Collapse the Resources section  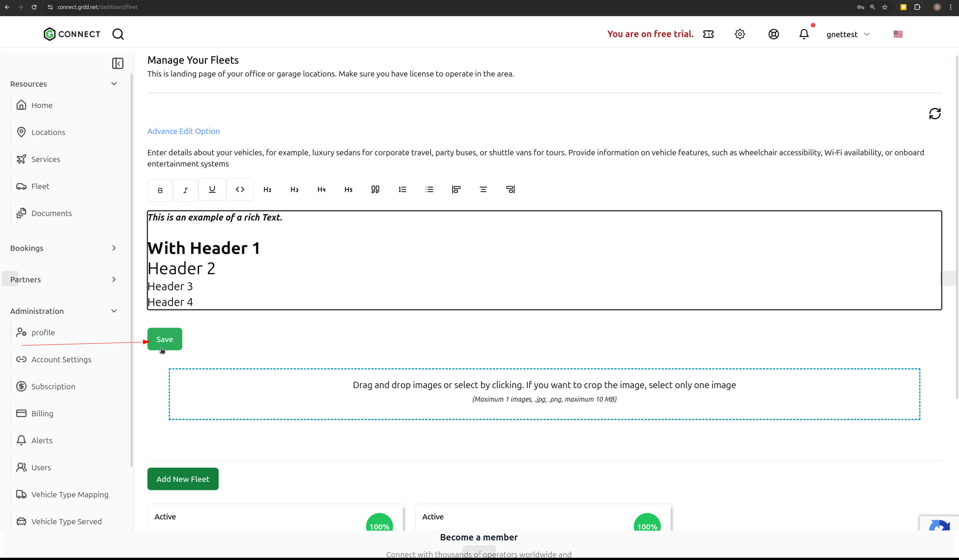point(114,84)
